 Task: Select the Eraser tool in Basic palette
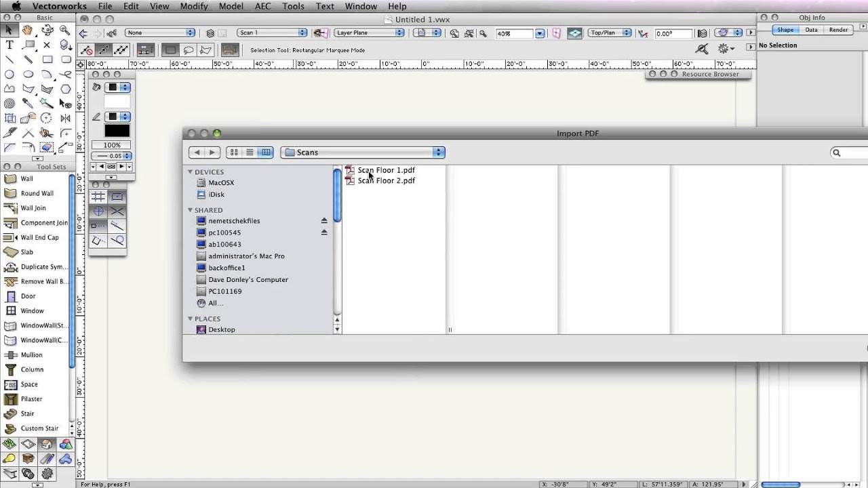[47, 147]
